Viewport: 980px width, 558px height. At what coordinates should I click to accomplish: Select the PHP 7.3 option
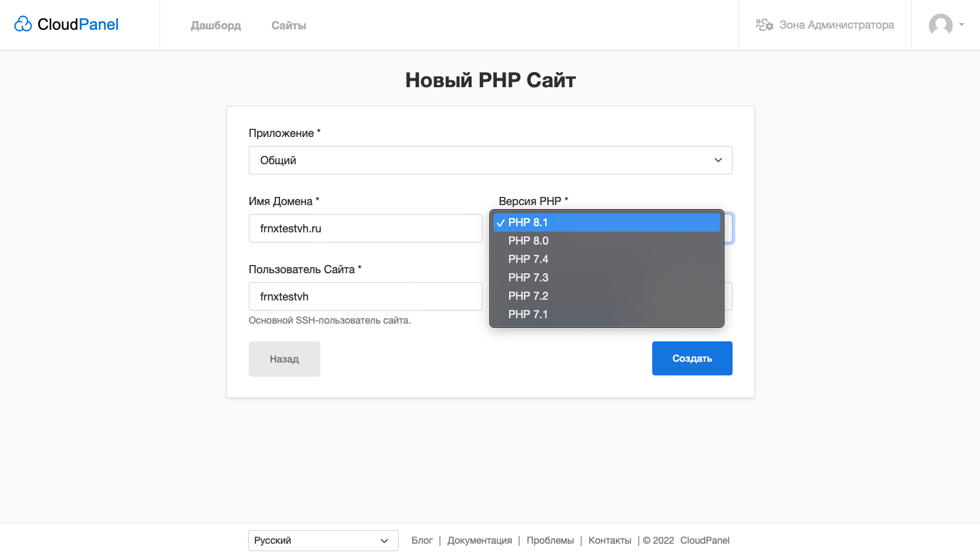click(607, 277)
